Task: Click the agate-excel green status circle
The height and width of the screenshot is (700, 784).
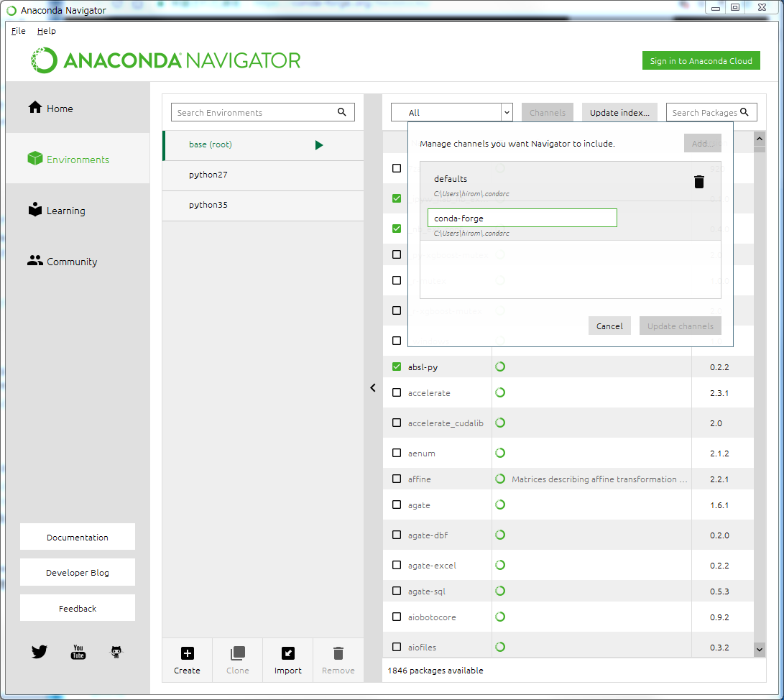Action: 500,564
